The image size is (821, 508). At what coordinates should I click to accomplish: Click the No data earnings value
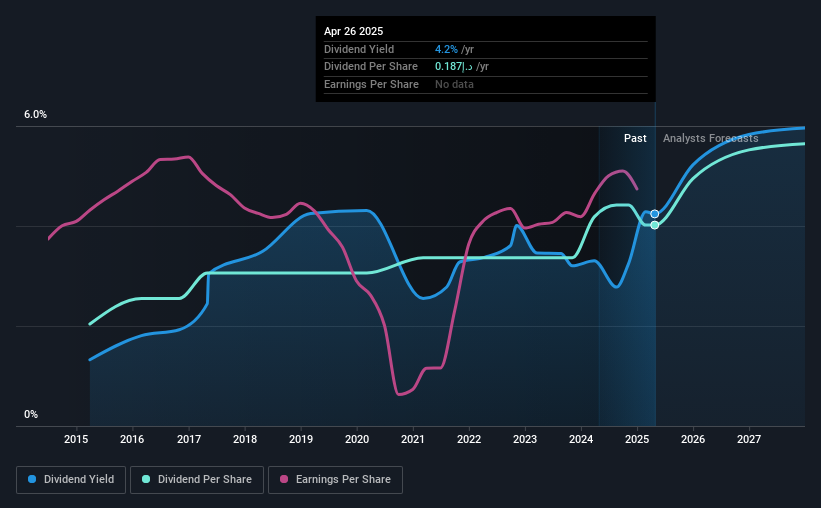tap(454, 84)
